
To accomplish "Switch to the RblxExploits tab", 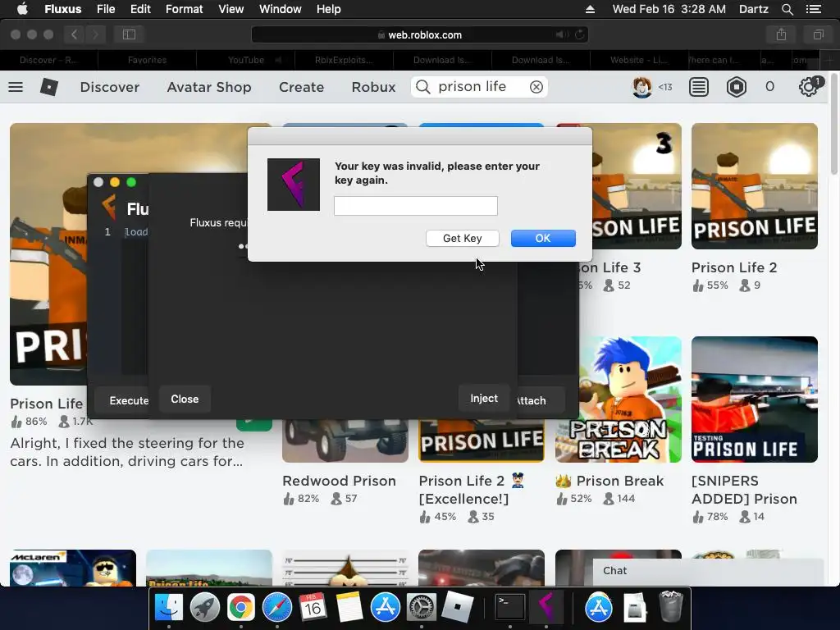I will click(344, 60).
